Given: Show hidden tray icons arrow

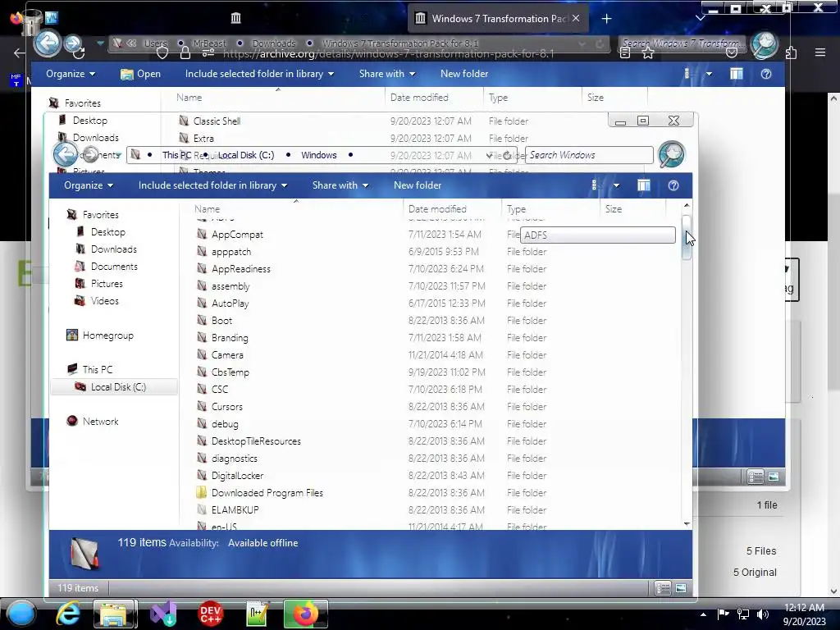Looking at the screenshot, I should click(703, 614).
